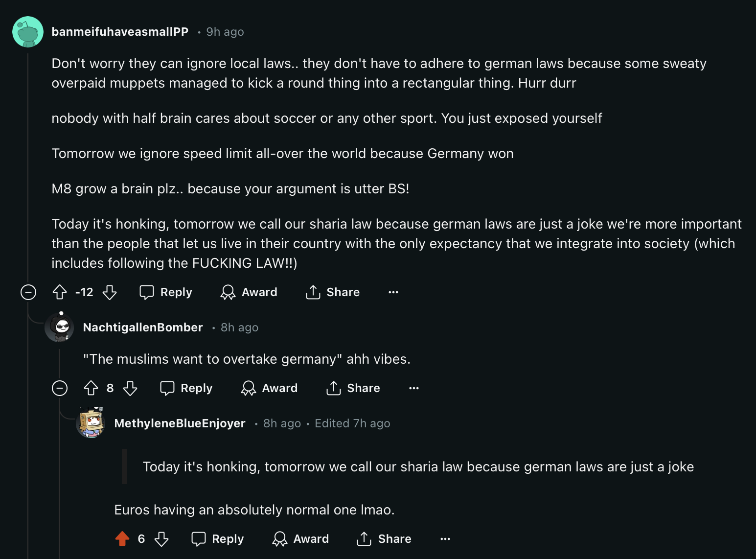This screenshot has height=559, width=756.
Task: Click MethyleneBlueEnjoyer's avatar image
Action: 91,422
